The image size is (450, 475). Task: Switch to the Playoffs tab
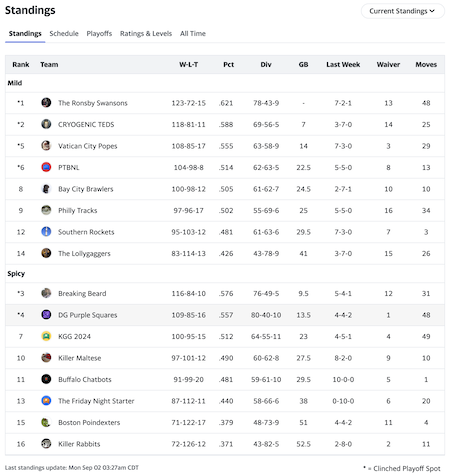[99, 33]
